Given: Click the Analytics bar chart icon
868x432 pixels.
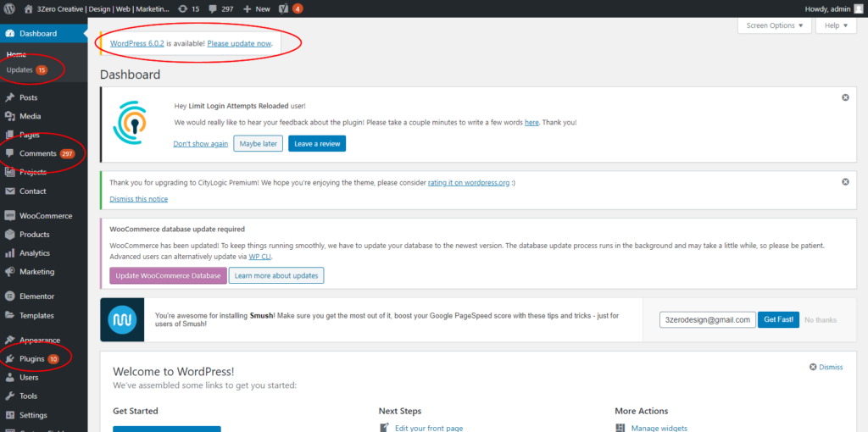Looking at the screenshot, I should pyautogui.click(x=9, y=252).
